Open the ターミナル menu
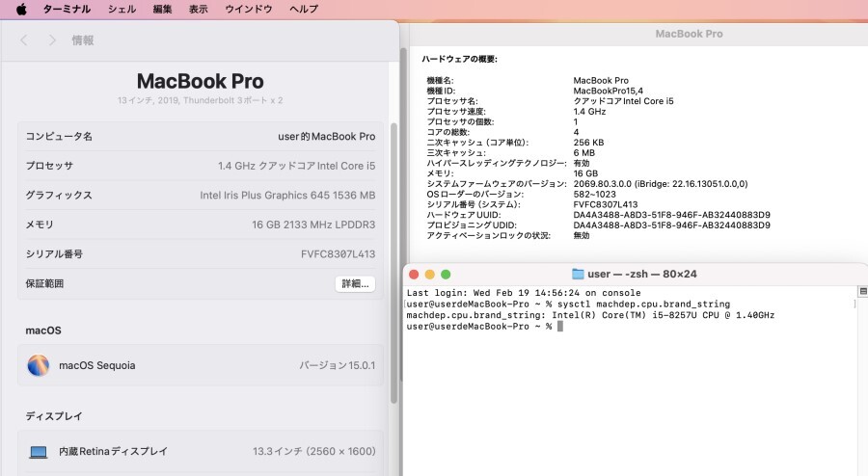 67,9
